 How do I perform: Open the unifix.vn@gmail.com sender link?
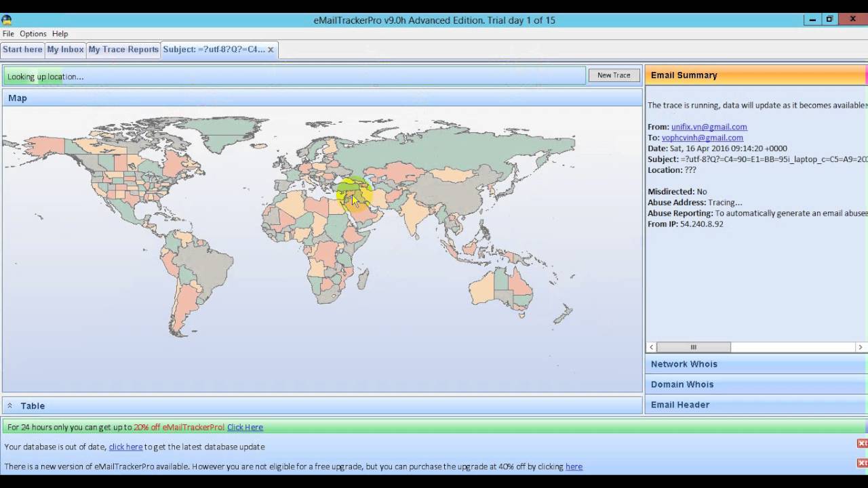(709, 127)
